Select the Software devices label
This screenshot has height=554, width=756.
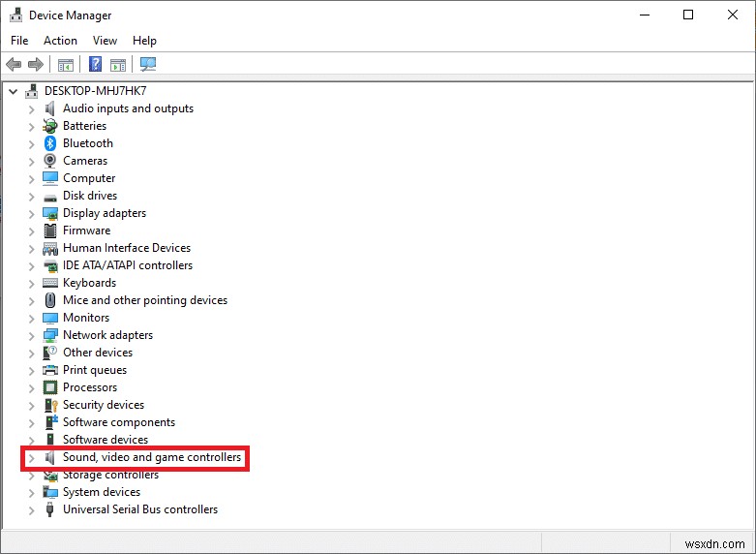click(106, 440)
